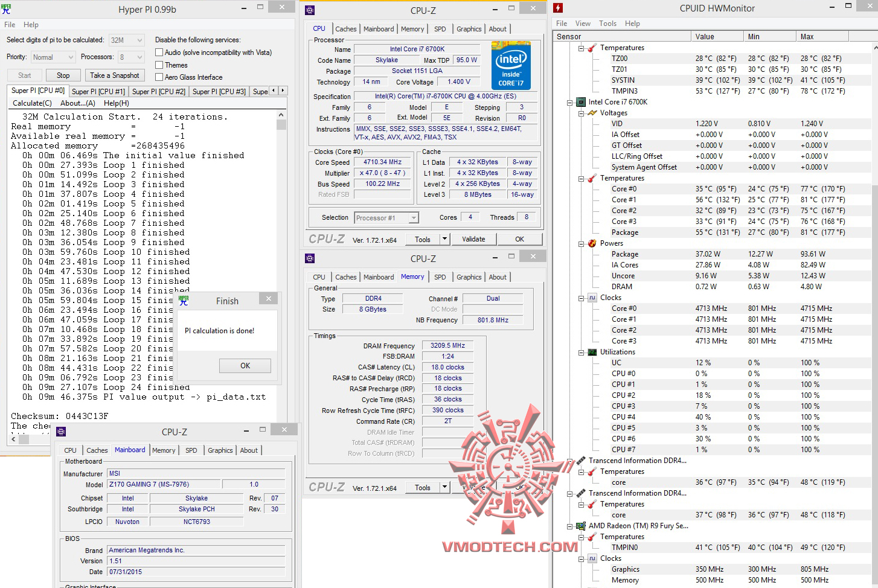Open the File menu in Hyper PI
The height and width of the screenshot is (588, 878).
click(10, 25)
